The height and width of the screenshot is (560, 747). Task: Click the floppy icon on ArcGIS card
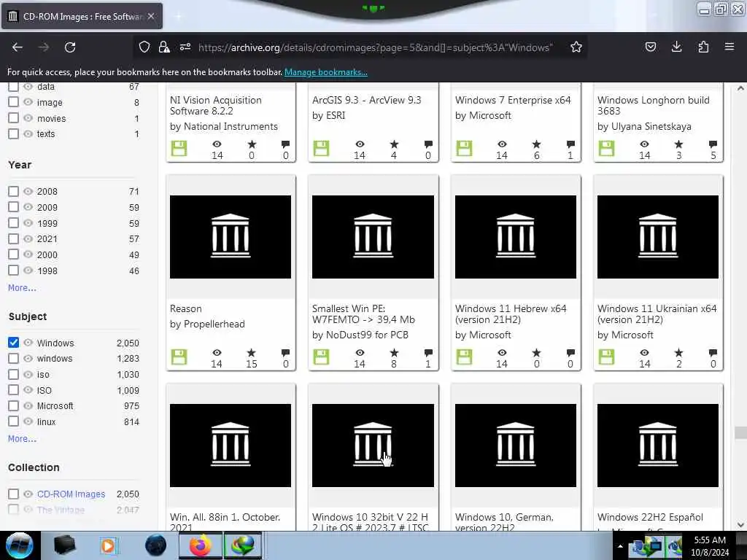coord(321,148)
